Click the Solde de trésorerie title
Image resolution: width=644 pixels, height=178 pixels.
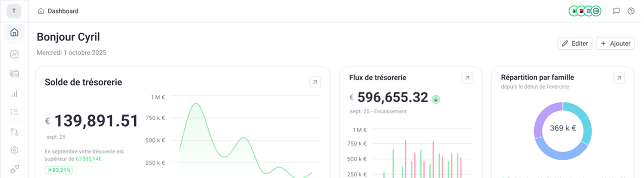(x=83, y=82)
